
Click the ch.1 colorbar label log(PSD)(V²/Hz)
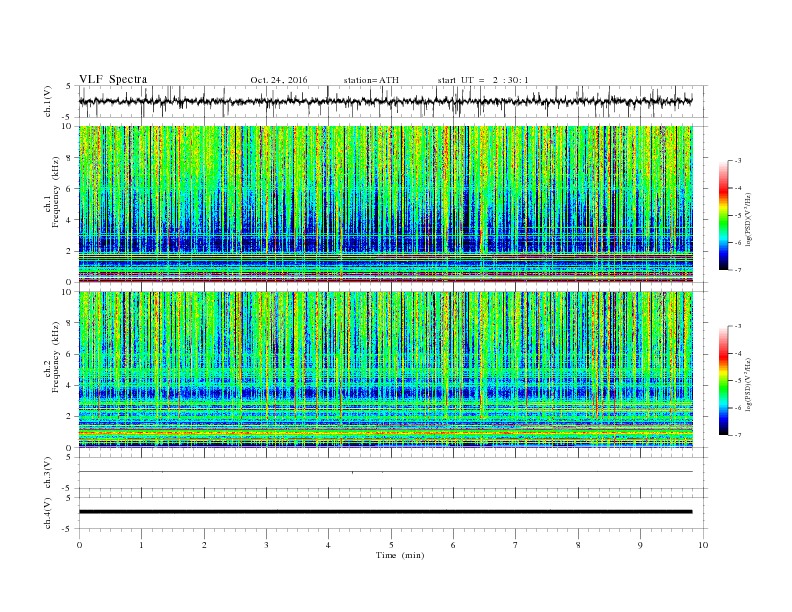748,220
